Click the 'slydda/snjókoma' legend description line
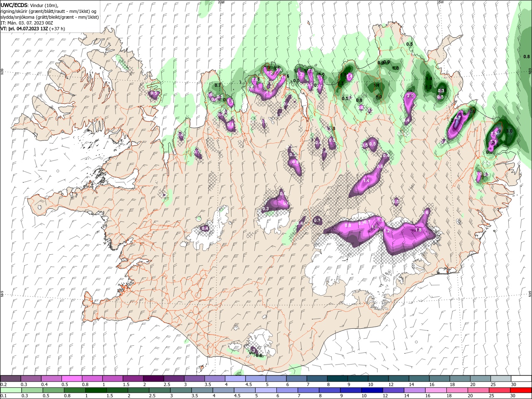Image resolution: width=532 pixels, height=399 pixels. [50, 17]
